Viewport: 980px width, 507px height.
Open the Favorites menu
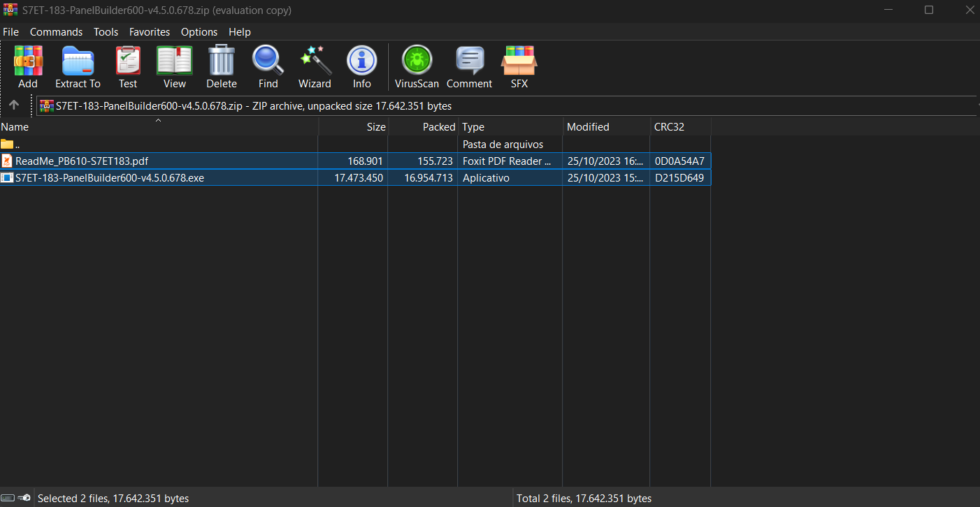coord(150,32)
